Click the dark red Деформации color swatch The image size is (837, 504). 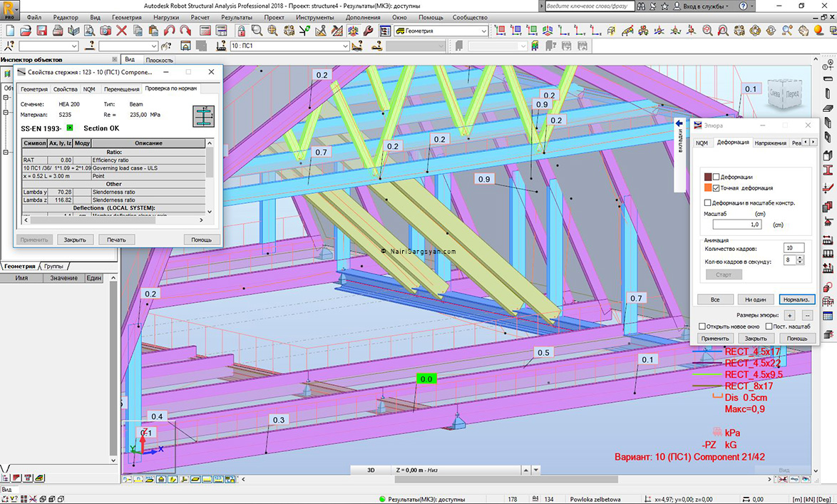[708, 177]
